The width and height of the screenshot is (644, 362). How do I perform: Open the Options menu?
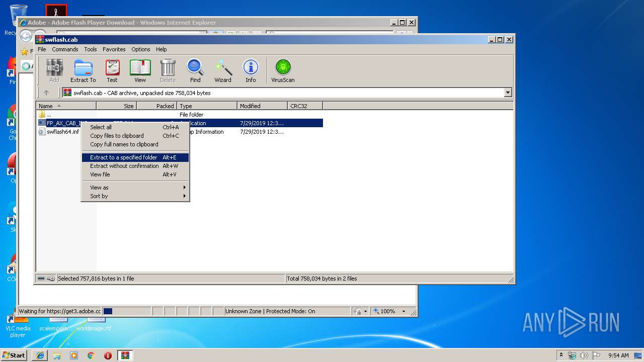[x=141, y=49]
